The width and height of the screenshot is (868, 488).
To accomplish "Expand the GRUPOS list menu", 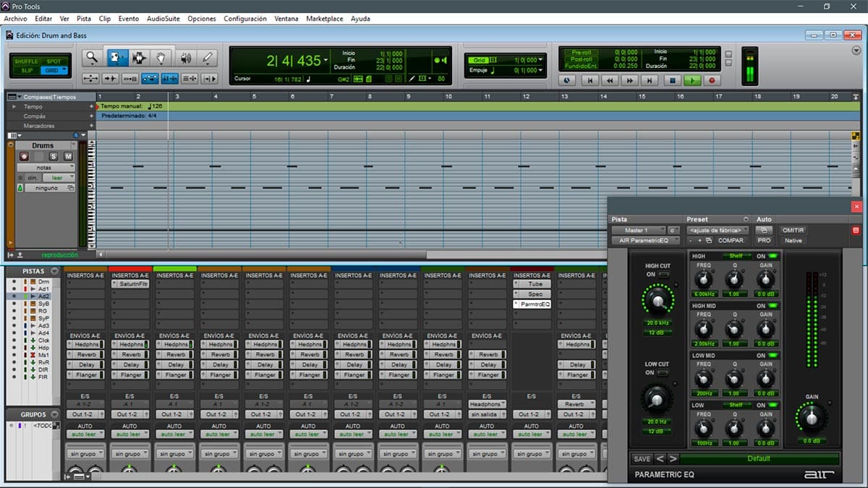I will tap(54, 414).
